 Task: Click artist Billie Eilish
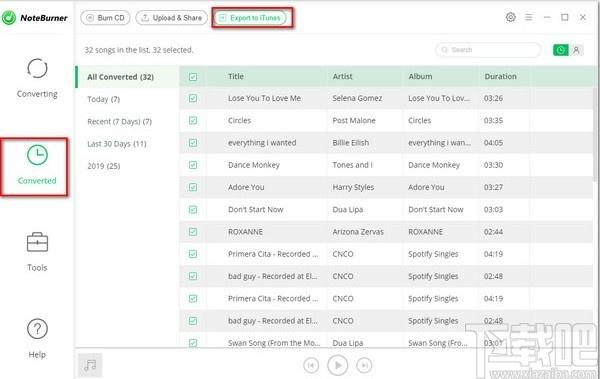351,143
